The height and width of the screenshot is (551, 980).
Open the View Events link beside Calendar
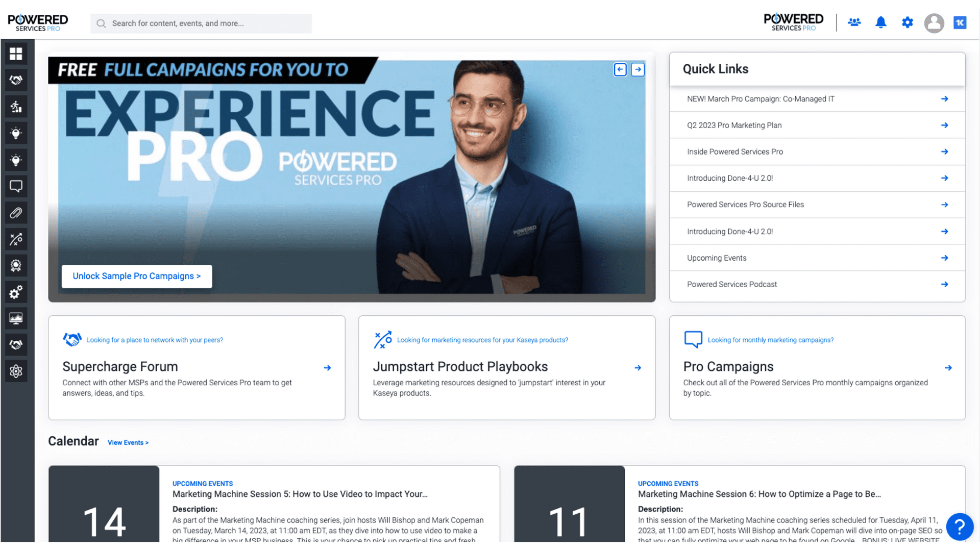pos(128,442)
